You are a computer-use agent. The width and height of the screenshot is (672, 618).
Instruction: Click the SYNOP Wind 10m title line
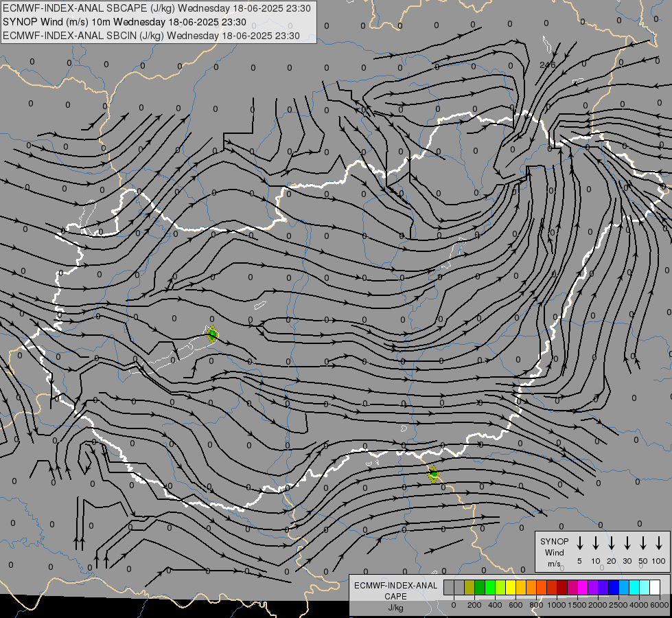(x=124, y=22)
